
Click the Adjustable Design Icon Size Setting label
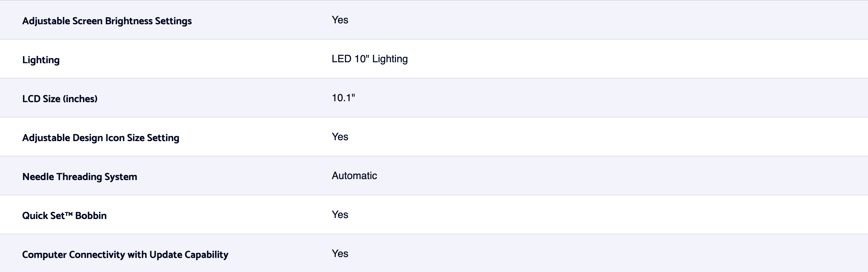[x=101, y=138]
